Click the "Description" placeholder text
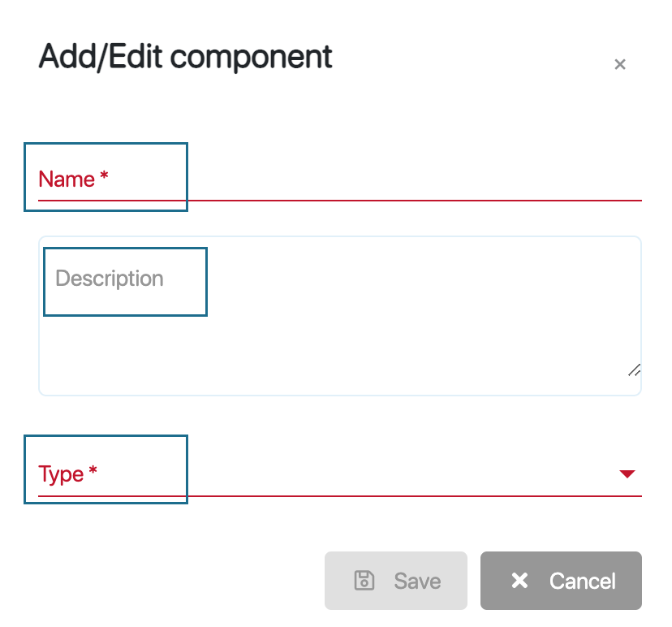 [110, 279]
